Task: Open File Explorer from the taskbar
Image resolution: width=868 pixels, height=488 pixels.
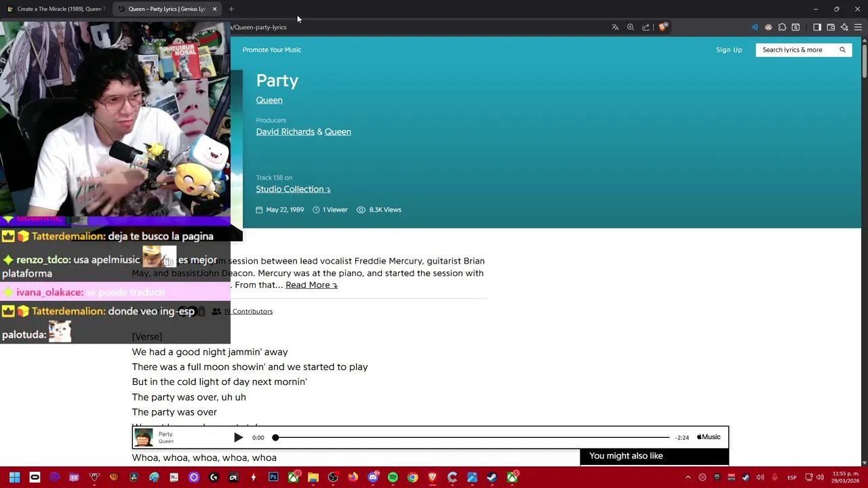Action: [313, 477]
